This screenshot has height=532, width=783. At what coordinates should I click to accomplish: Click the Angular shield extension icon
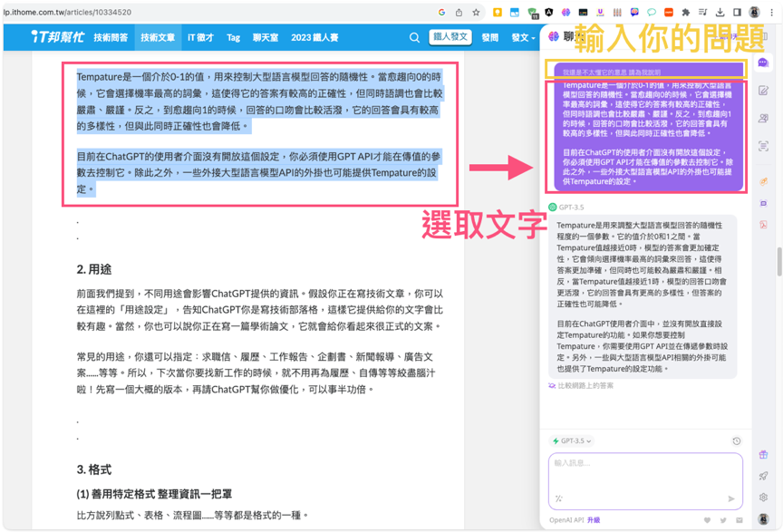549,12
